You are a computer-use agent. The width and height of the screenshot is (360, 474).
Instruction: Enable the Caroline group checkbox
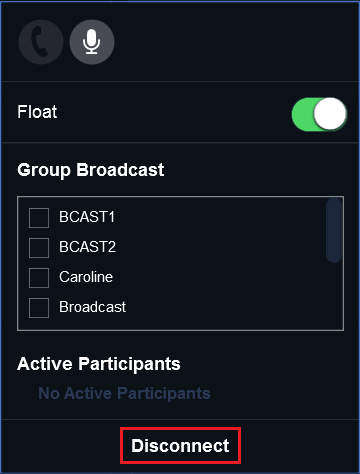click(39, 278)
